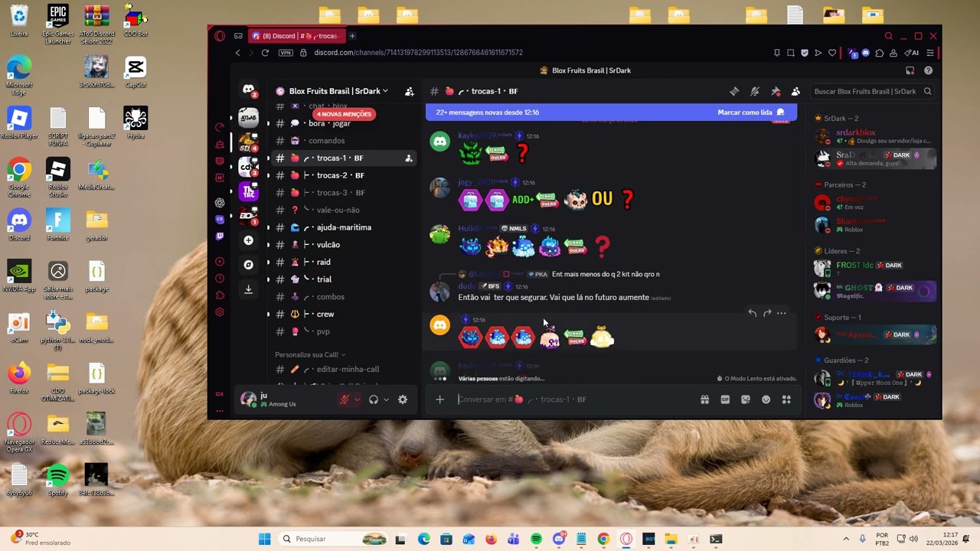980x551 pixels.
Task: Open trocas-2 BF channel
Action: click(x=342, y=175)
